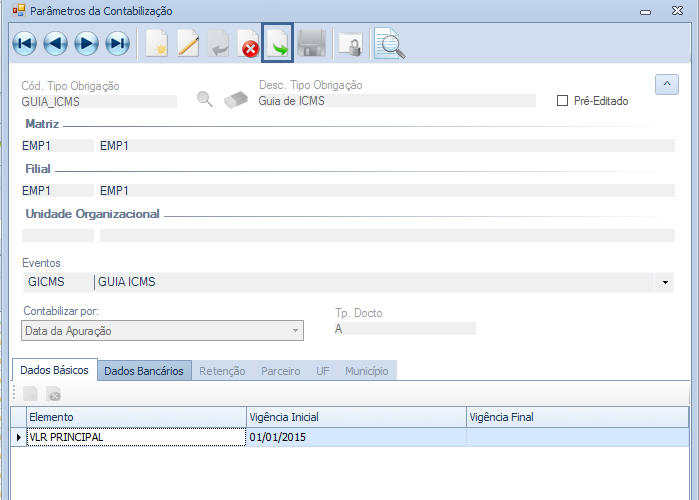
Task: Open the Eventos dropdown arrow
Action: [x=665, y=283]
